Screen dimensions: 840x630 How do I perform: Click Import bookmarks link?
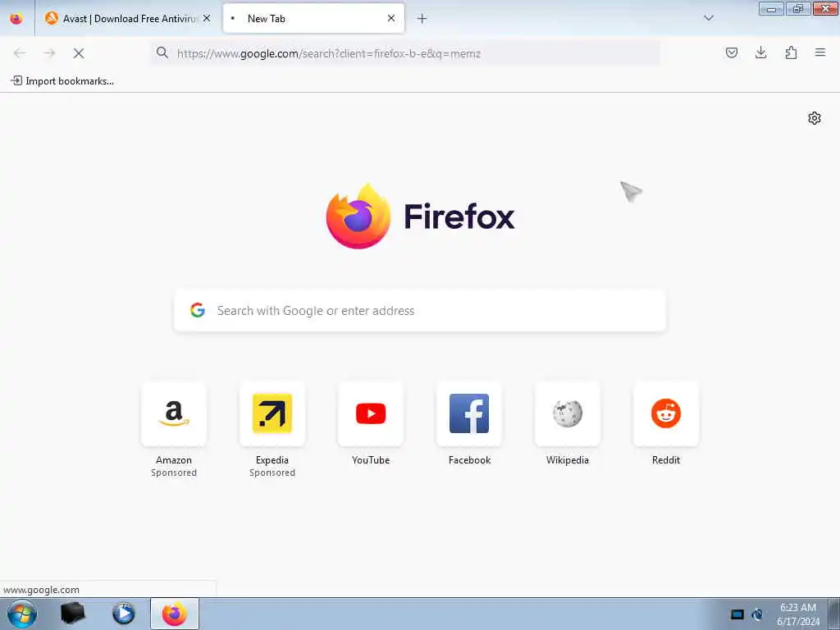[62, 81]
